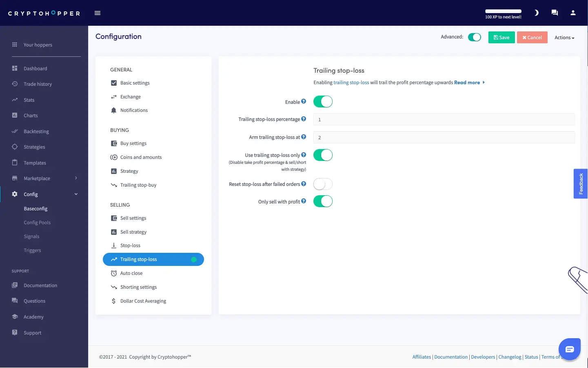Toggle Use trailing stop-loss only switch

pyautogui.click(x=323, y=155)
